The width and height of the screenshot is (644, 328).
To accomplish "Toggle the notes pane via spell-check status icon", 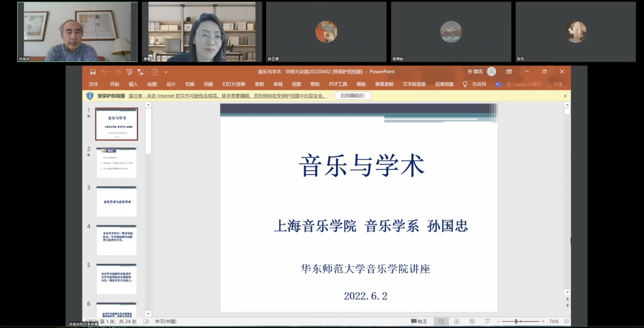I will tap(146, 321).
